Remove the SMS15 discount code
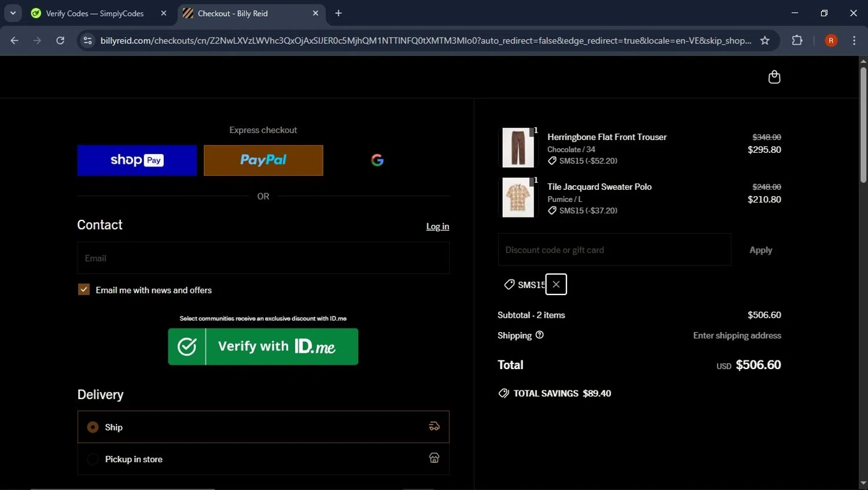This screenshot has width=868, height=490. (556, 284)
